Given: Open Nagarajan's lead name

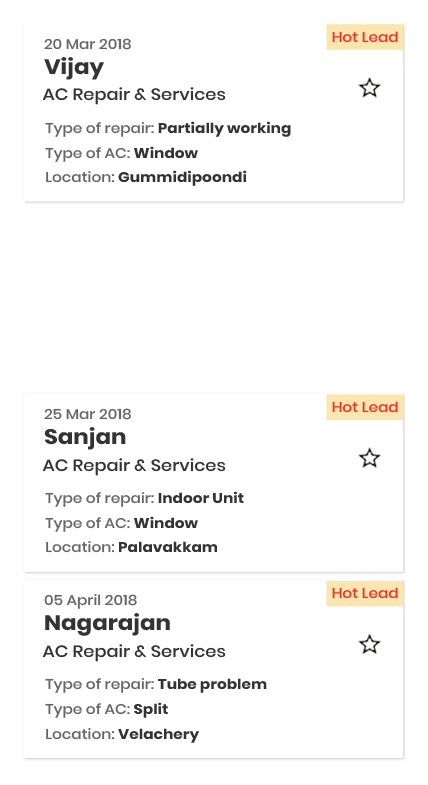Looking at the screenshot, I should 108,623.
